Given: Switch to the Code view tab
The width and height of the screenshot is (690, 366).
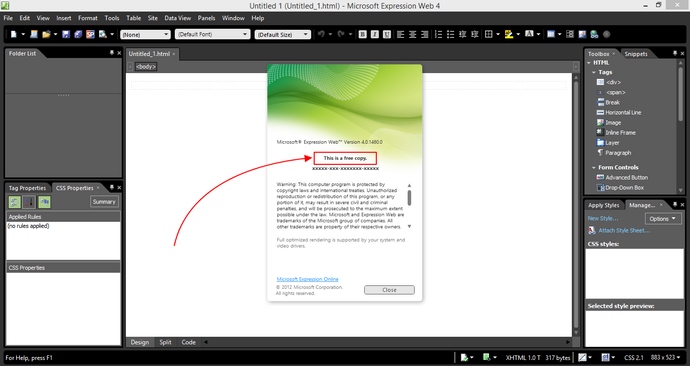Looking at the screenshot, I should 188,342.
